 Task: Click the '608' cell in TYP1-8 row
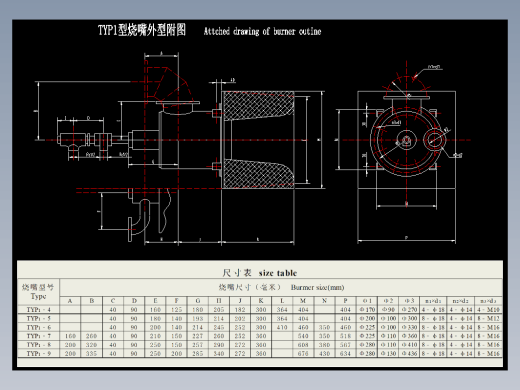[x=303, y=345]
